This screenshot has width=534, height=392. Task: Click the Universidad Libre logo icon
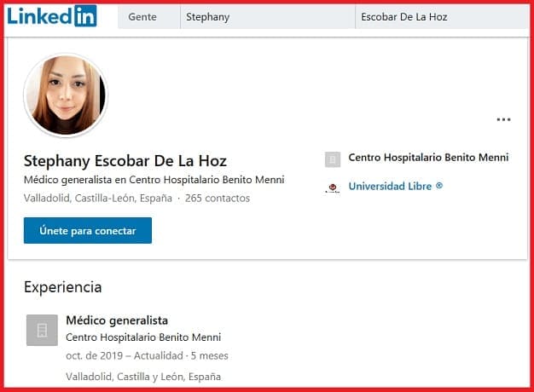pyautogui.click(x=333, y=187)
